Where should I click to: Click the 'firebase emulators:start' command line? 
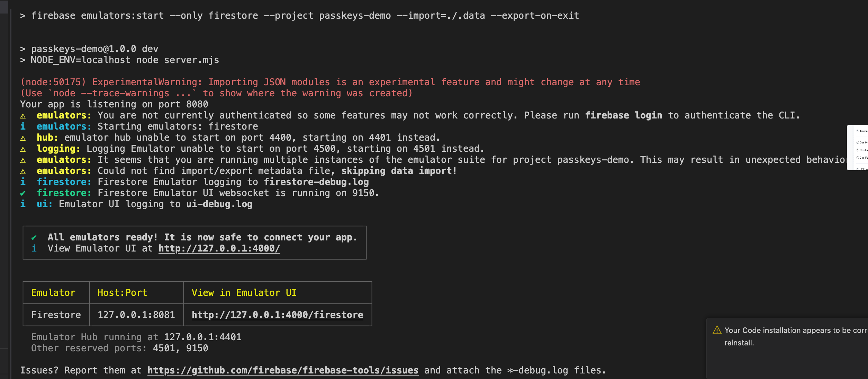point(300,16)
